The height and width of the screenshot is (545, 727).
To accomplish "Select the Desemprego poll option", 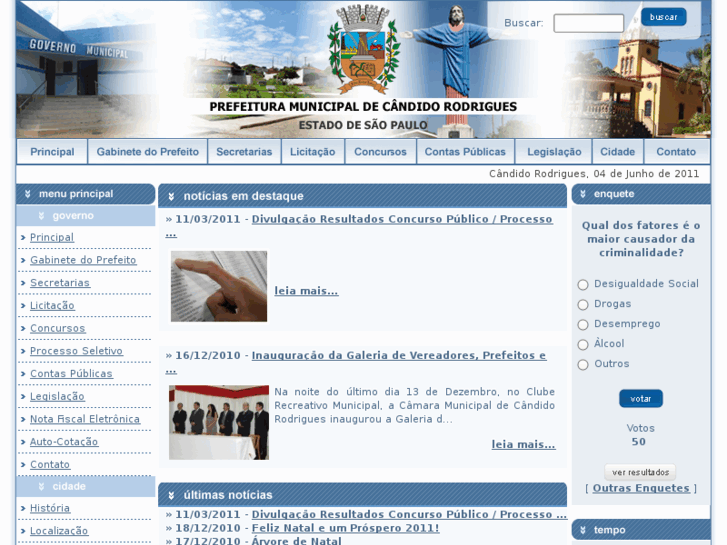I will pos(583,324).
